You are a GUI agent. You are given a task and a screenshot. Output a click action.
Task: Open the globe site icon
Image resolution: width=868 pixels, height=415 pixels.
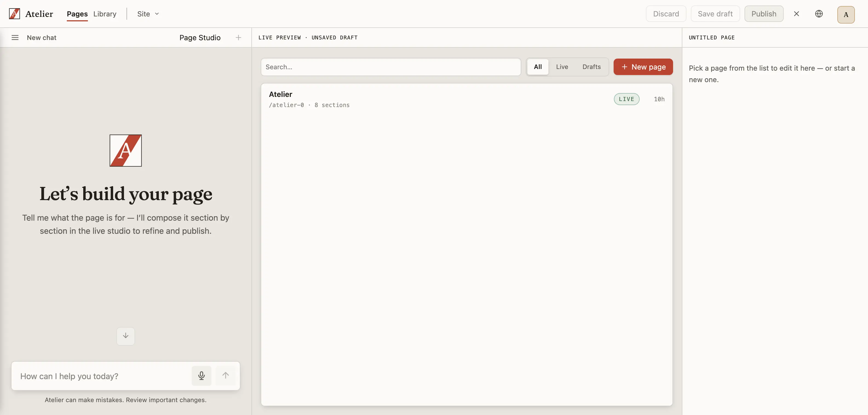pyautogui.click(x=819, y=14)
